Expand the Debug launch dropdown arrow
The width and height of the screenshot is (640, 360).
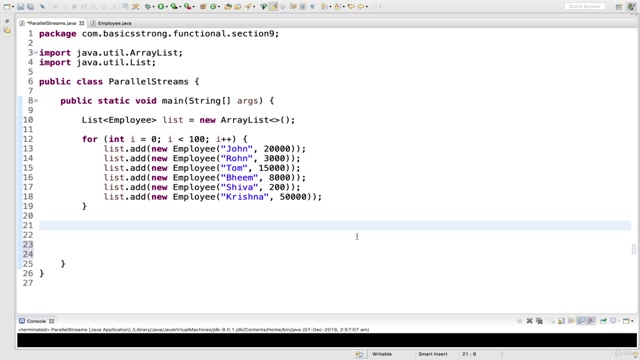coord(153,7)
